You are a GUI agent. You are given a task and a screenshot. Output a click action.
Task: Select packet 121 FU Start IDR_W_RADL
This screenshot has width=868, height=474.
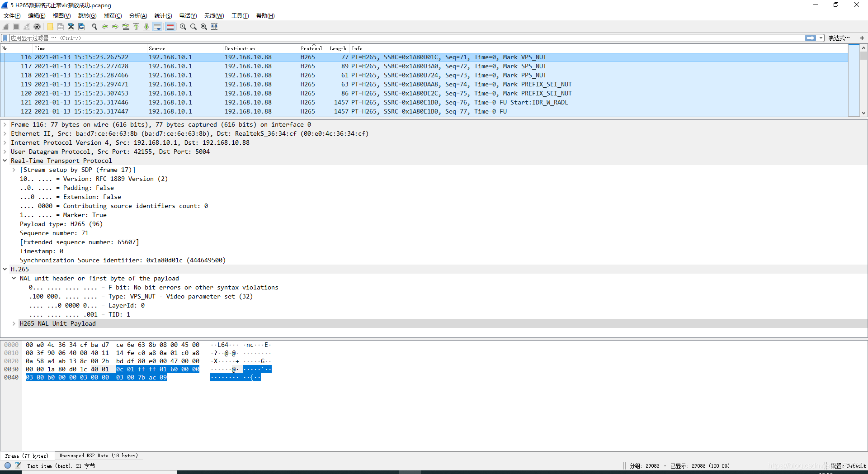[424, 103]
